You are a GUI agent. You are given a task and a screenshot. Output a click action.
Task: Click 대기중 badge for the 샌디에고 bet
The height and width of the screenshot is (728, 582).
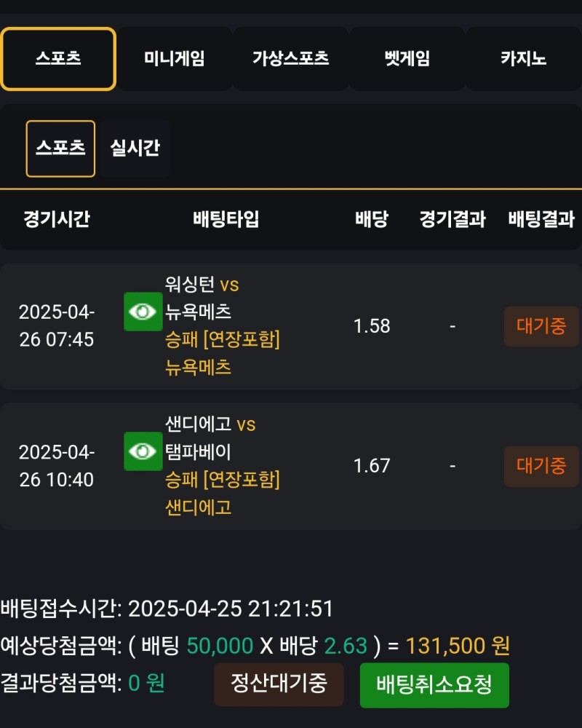tap(541, 466)
